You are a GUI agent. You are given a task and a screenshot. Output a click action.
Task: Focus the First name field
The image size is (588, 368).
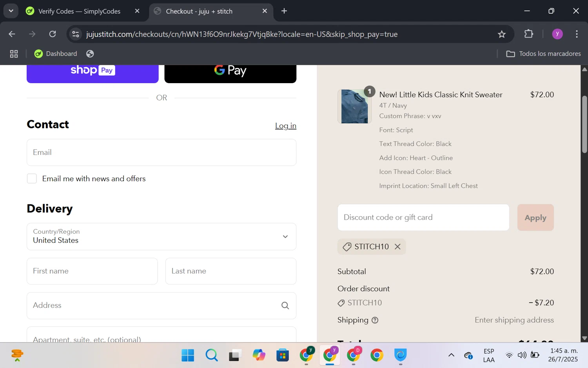click(x=92, y=271)
